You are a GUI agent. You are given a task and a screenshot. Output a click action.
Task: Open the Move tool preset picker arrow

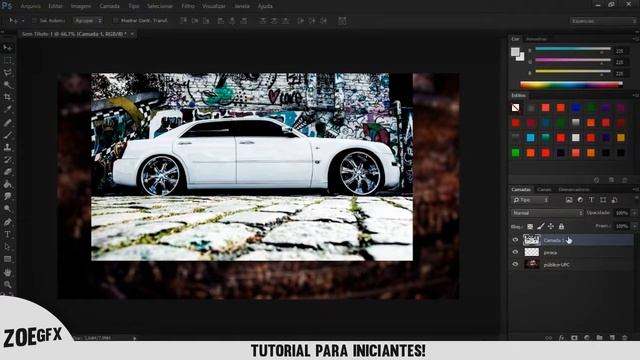[23, 20]
